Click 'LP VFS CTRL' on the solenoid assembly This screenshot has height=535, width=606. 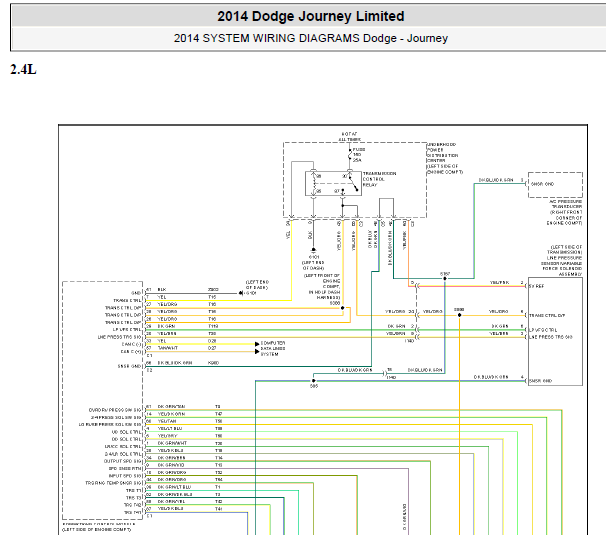543,330
